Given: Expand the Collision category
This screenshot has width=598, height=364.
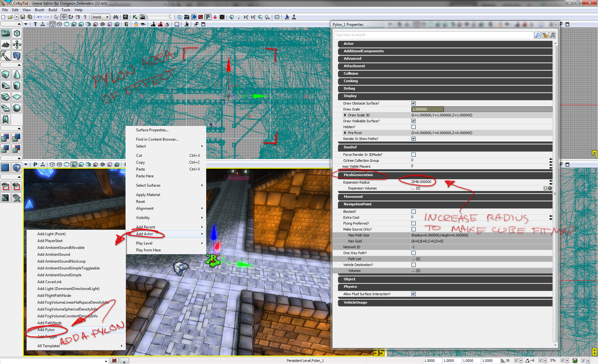Looking at the screenshot, I should tap(445, 74).
